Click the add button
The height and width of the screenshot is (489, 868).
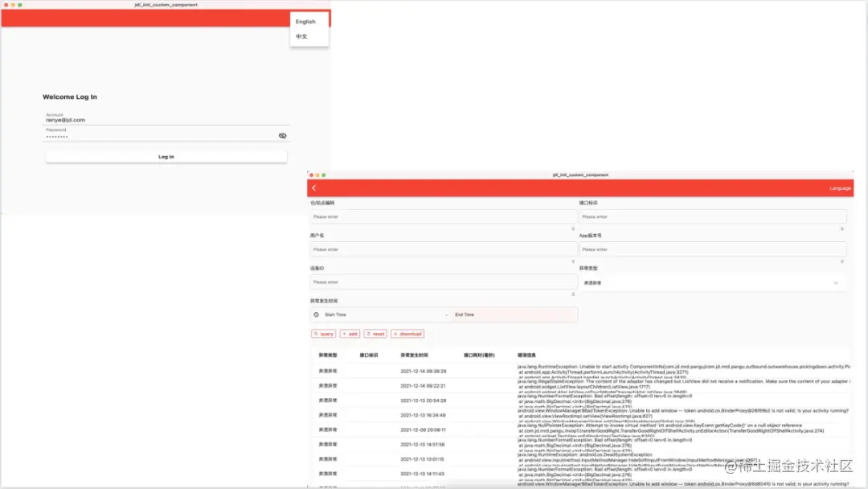point(350,334)
